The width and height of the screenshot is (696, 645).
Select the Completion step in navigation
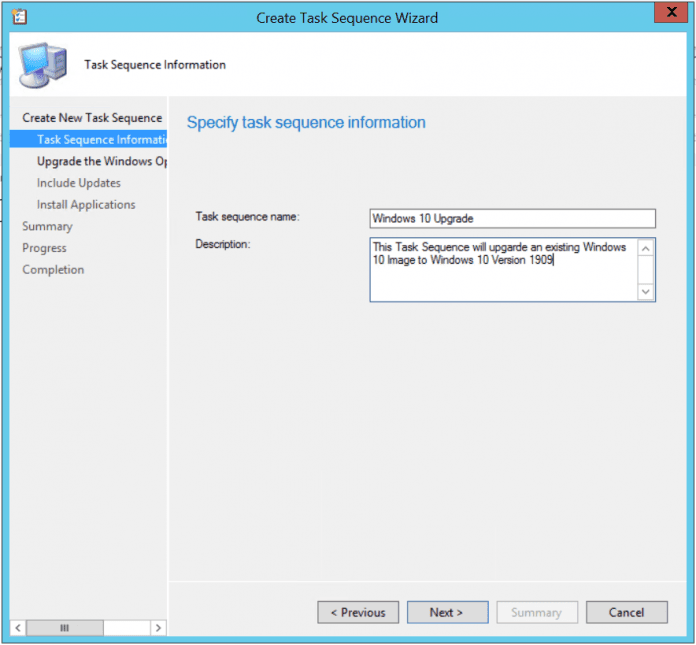tap(53, 269)
